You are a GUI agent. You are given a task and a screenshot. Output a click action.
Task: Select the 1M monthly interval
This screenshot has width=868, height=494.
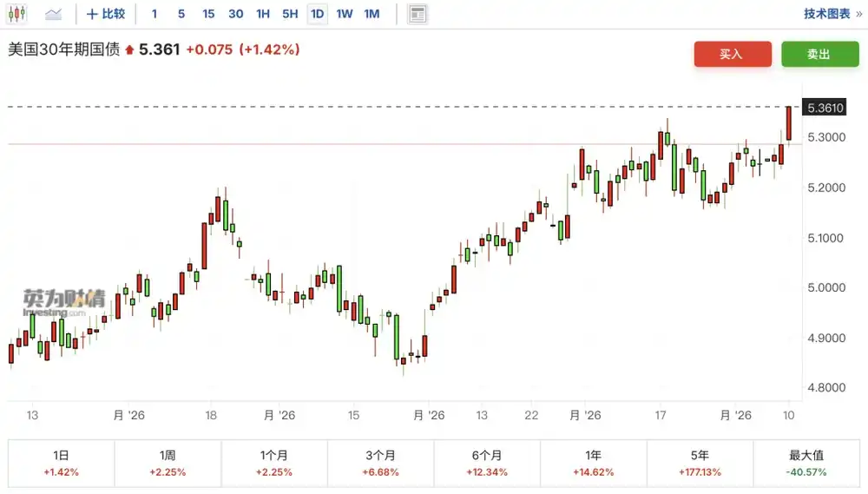tap(372, 14)
